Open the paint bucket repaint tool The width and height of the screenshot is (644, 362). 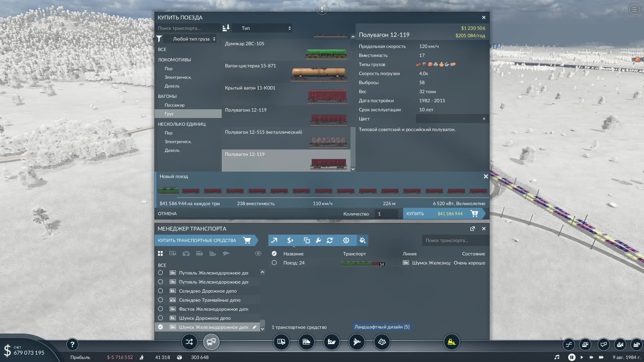(362, 240)
